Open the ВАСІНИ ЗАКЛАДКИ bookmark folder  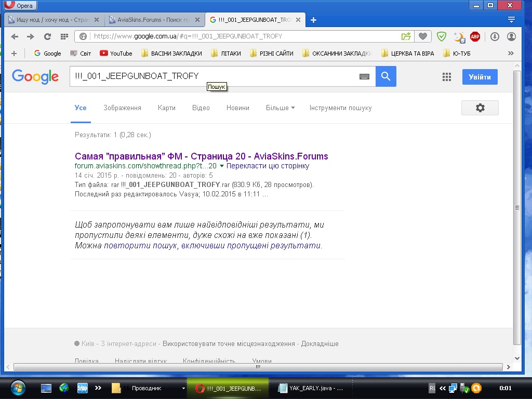[x=171, y=54]
